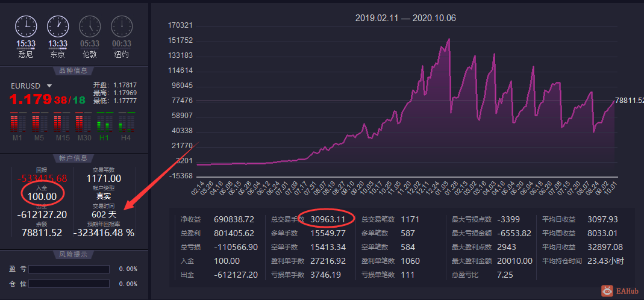Click the 亏损单笔数 value 111

[407, 275]
